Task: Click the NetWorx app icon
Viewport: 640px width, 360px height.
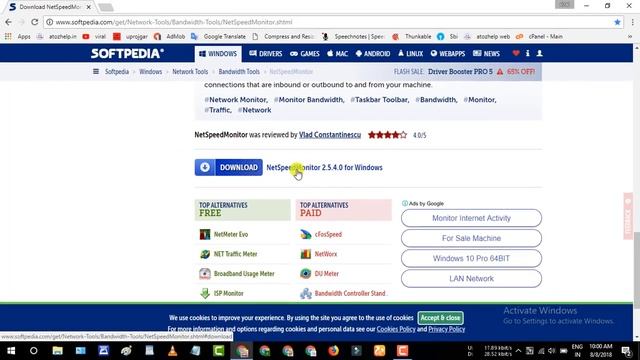Action: [x=305, y=254]
